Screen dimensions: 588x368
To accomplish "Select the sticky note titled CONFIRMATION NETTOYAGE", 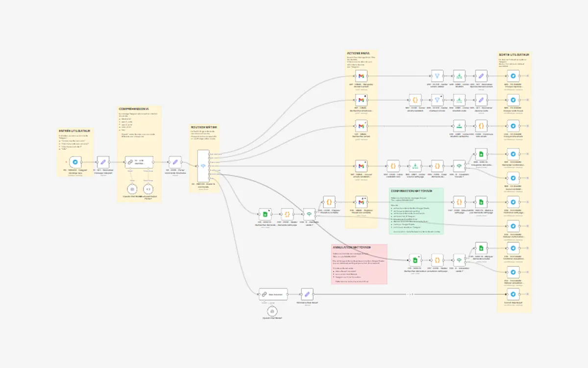I will click(416, 211).
